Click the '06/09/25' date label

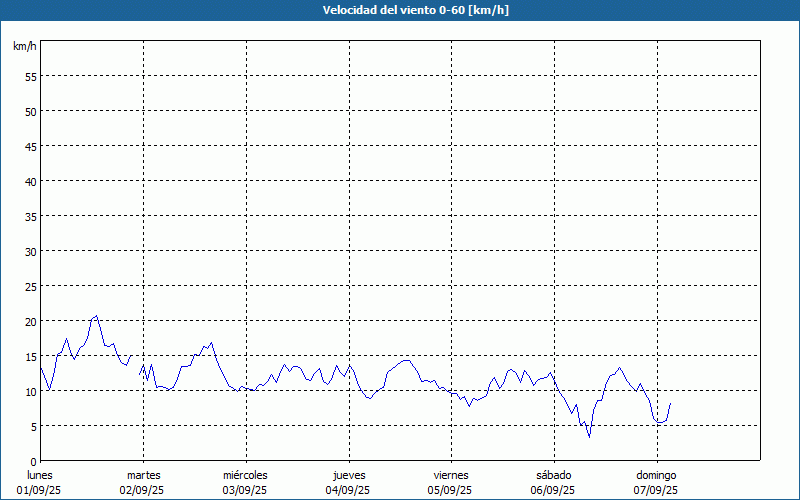coord(553,490)
